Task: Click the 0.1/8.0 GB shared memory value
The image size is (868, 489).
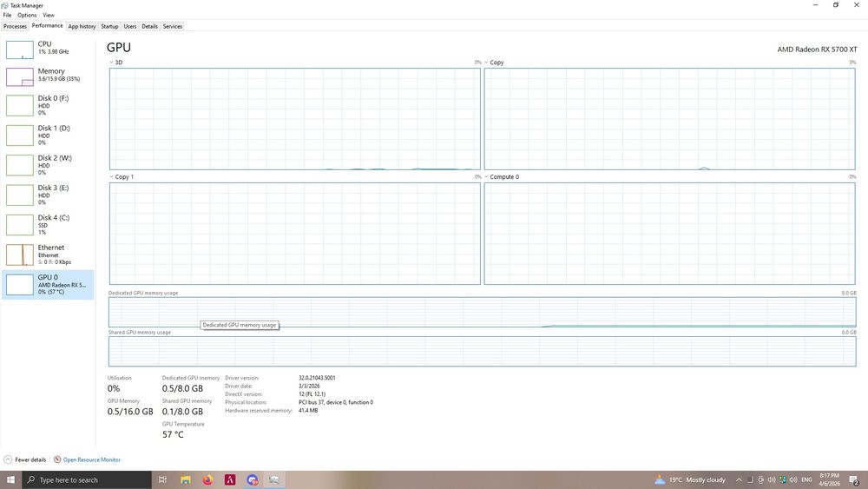Action: coord(182,412)
